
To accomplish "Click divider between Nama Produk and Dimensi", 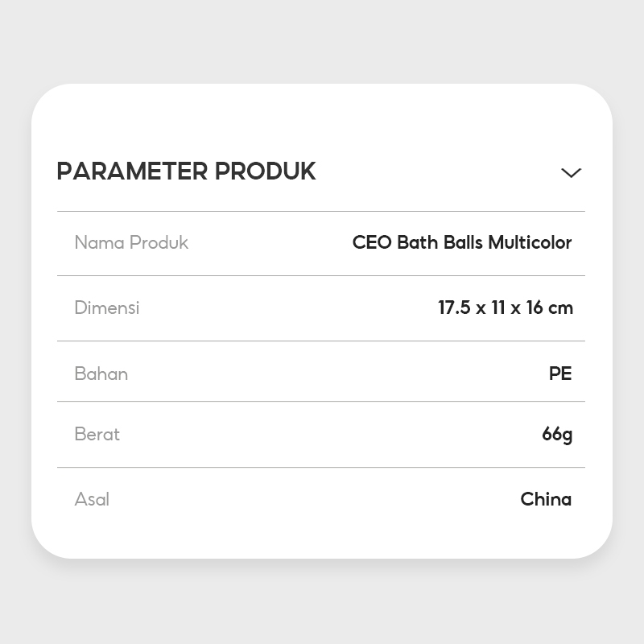I will pyautogui.click(x=320, y=275).
